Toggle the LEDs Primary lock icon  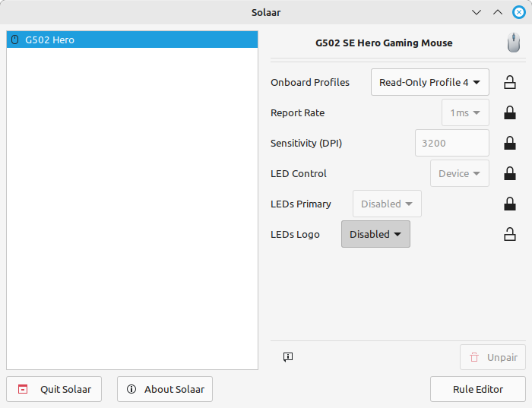click(x=510, y=204)
